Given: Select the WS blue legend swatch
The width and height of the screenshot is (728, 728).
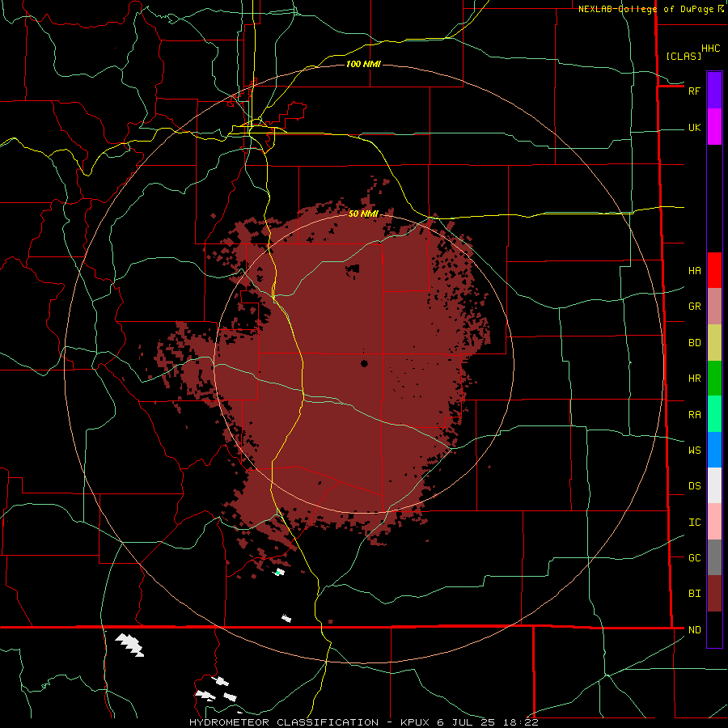Looking at the screenshot, I should (714, 450).
